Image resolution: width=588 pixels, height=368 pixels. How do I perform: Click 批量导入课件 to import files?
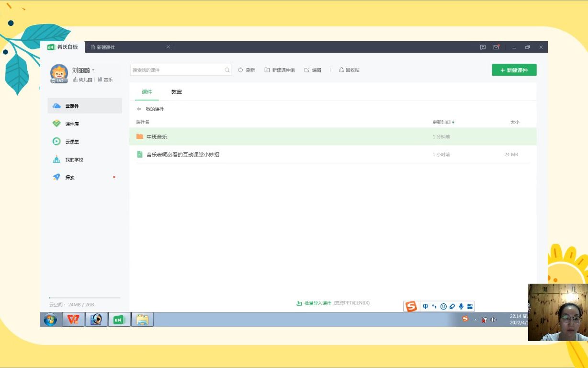pos(317,303)
